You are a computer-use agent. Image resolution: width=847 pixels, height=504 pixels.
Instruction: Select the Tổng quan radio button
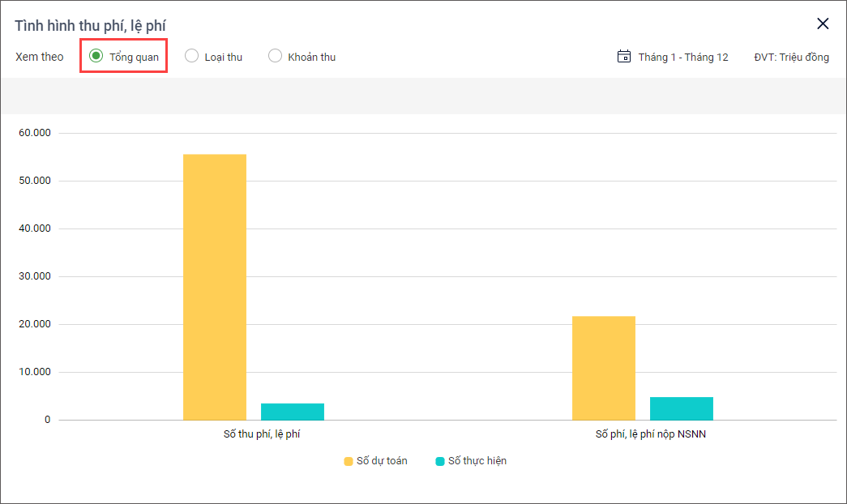[96, 56]
